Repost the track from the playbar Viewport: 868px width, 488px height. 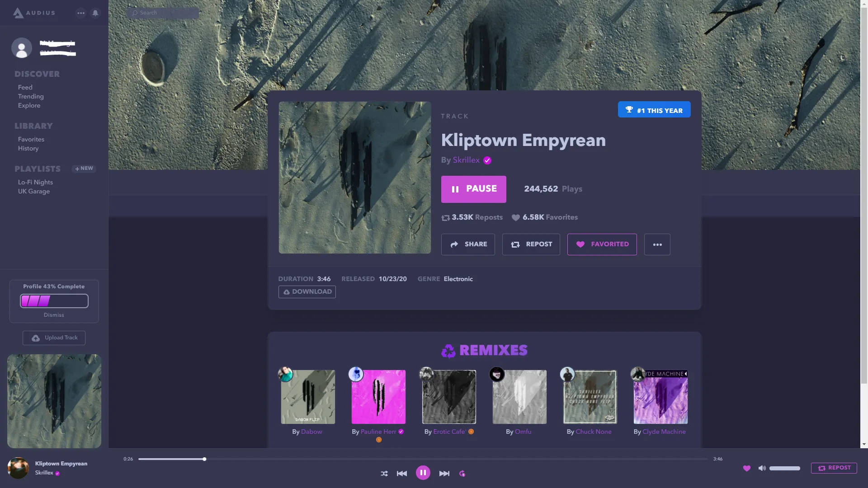coord(834,468)
